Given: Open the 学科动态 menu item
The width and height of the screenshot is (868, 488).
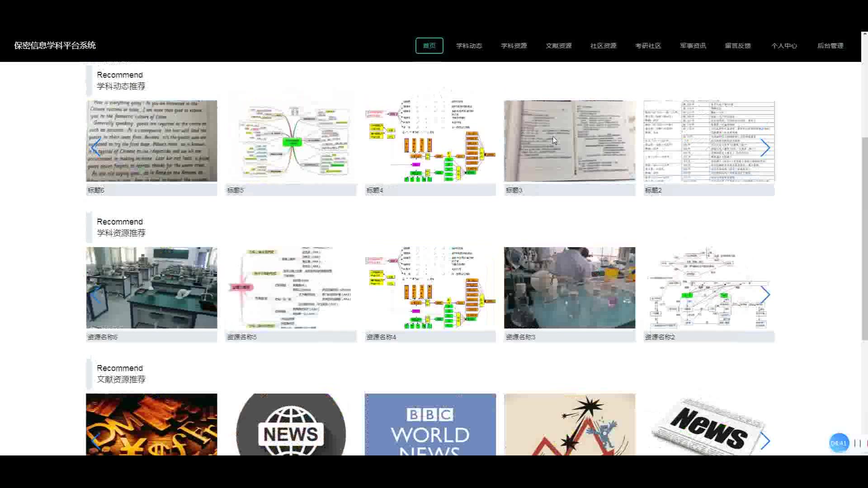Looking at the screenshot, I should click(469, 46).
